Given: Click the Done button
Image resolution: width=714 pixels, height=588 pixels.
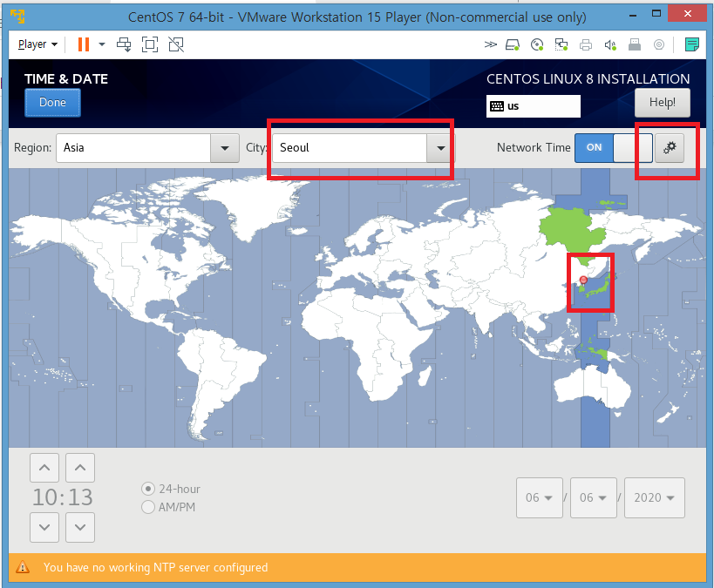Looking at the screenshot, I should [x=52, y=103].
